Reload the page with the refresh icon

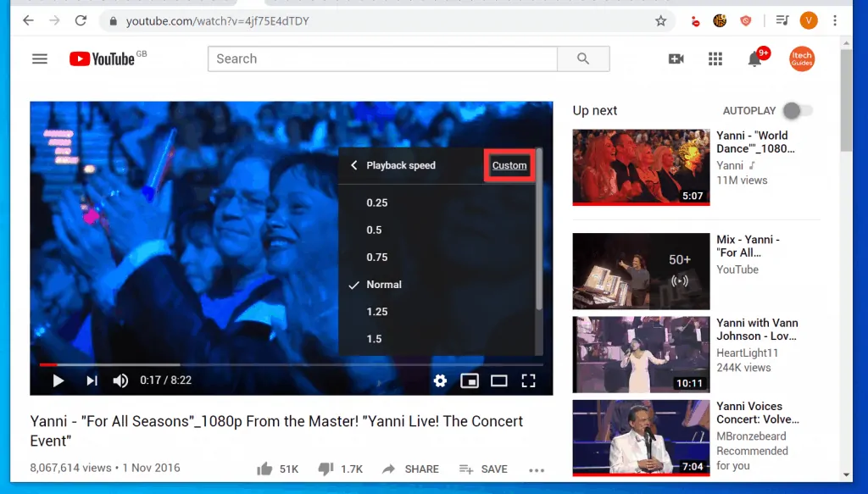point(81,21)
